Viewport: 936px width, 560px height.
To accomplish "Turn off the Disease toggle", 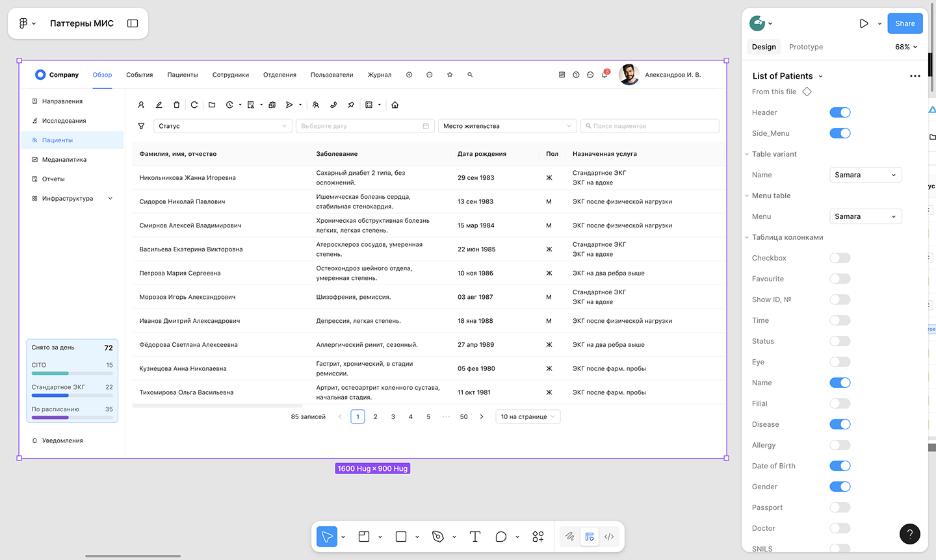I will [840, 424].
